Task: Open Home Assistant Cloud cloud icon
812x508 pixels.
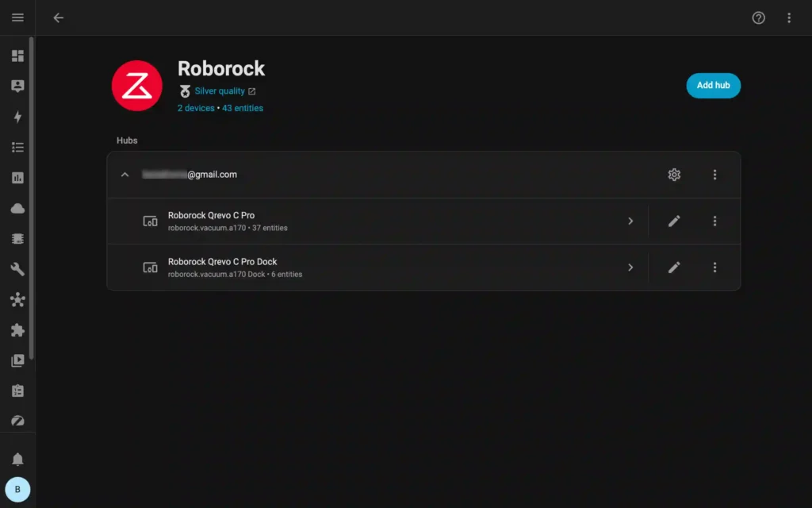Action: click(x=17, y=208)
